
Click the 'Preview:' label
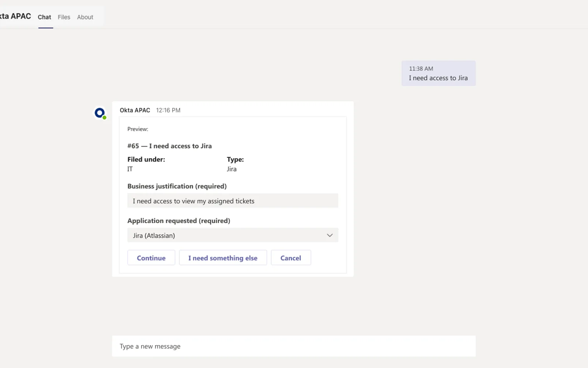[138, 129]
